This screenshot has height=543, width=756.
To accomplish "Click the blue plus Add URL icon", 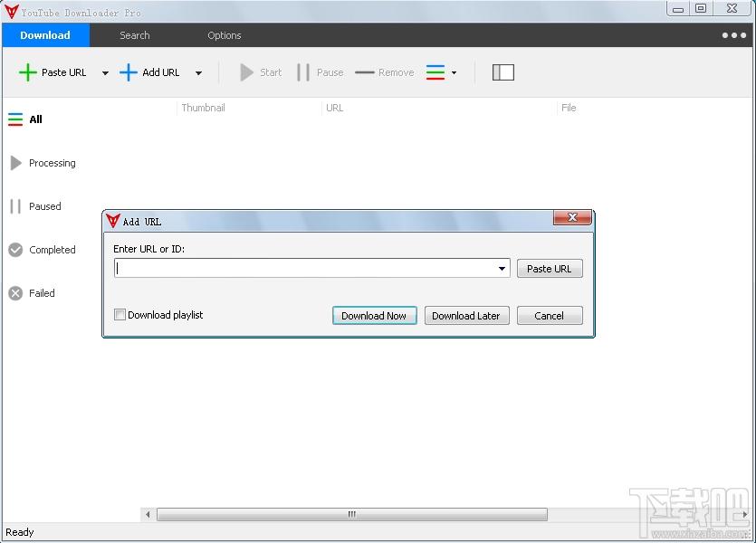I will (129, 72).
